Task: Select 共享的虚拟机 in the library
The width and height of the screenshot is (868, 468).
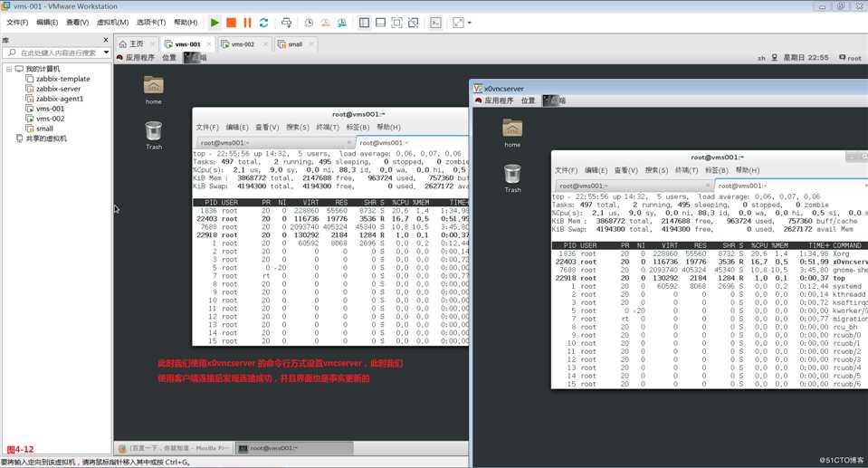Action: (x=46, y=138)
